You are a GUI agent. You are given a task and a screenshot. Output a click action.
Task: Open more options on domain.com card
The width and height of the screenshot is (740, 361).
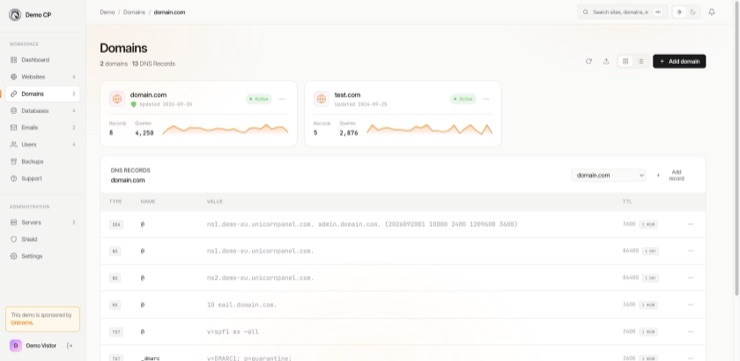click(x=282, y=99)
